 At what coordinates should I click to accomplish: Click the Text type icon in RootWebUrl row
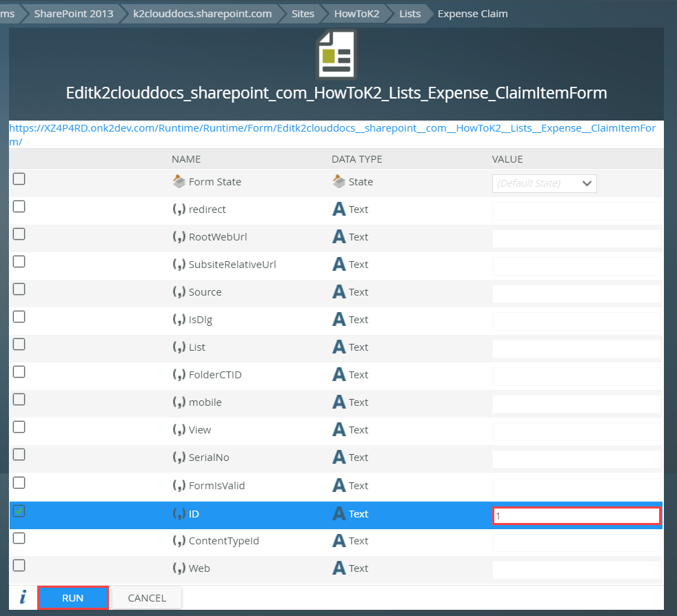(x=339, y=237)
